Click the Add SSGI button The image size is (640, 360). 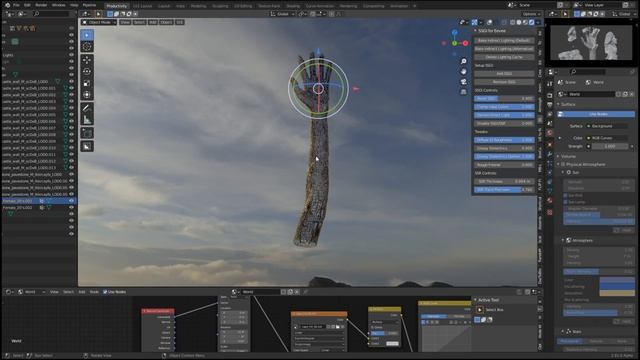(504, 73)
